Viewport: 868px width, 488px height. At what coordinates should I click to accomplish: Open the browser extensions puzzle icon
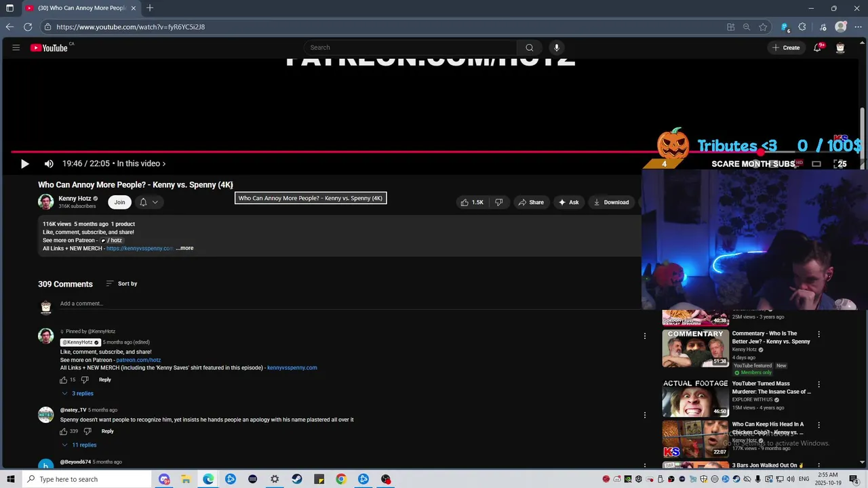coord(802,27)
